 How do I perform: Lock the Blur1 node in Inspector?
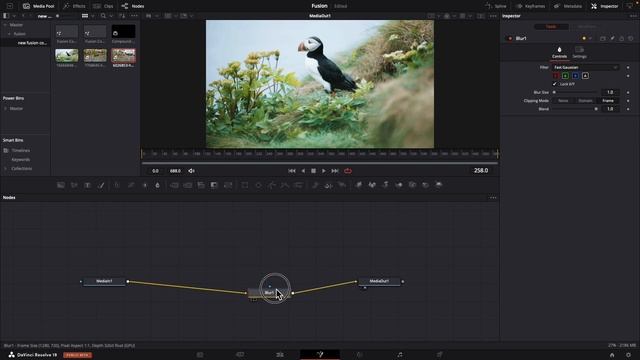point(622,38)
